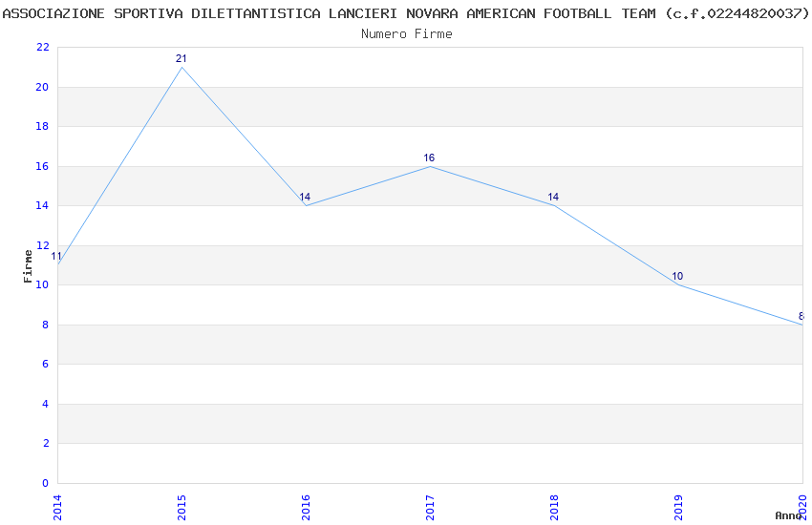
Task: Click the 2018 data point labeled 14
Action: point(554,205)
